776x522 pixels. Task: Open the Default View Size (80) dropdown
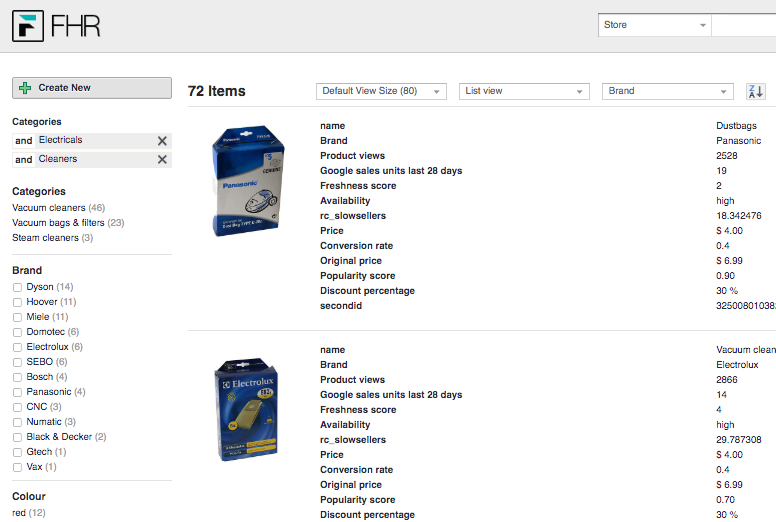pos(381,91)
